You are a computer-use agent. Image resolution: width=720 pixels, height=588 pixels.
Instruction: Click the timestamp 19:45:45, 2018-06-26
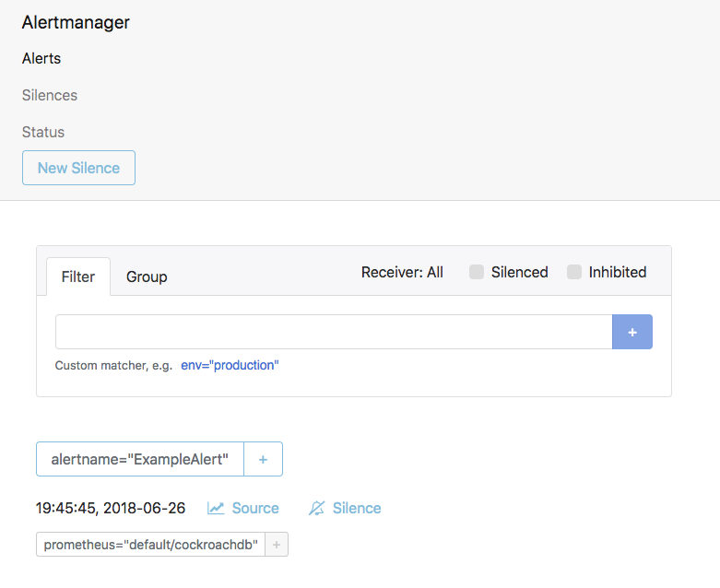point(111,508)
